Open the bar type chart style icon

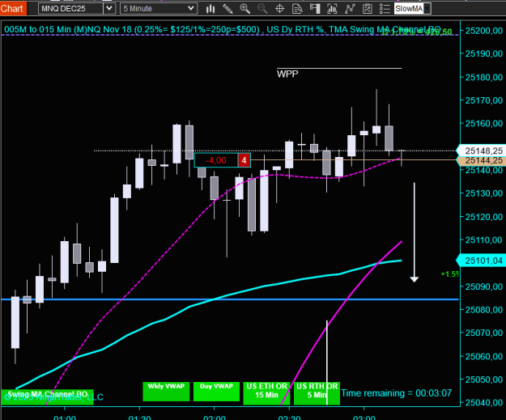210,9
